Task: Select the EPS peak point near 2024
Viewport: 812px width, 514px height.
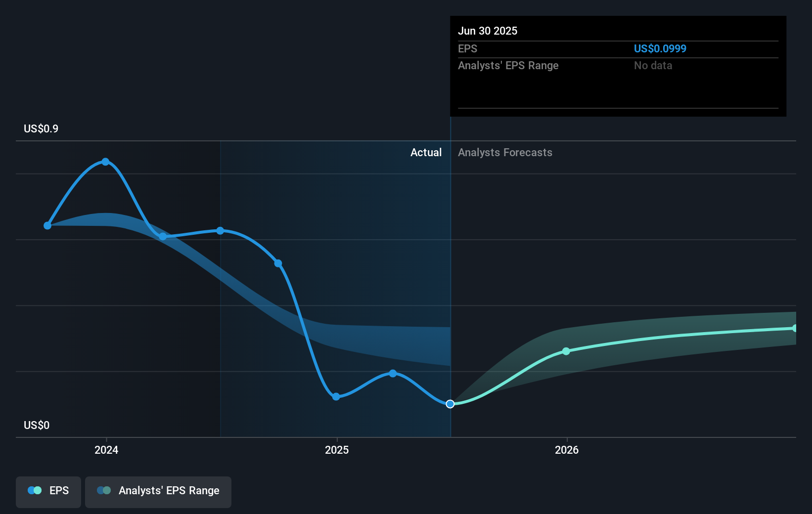Action: click(x=105, y=162)
